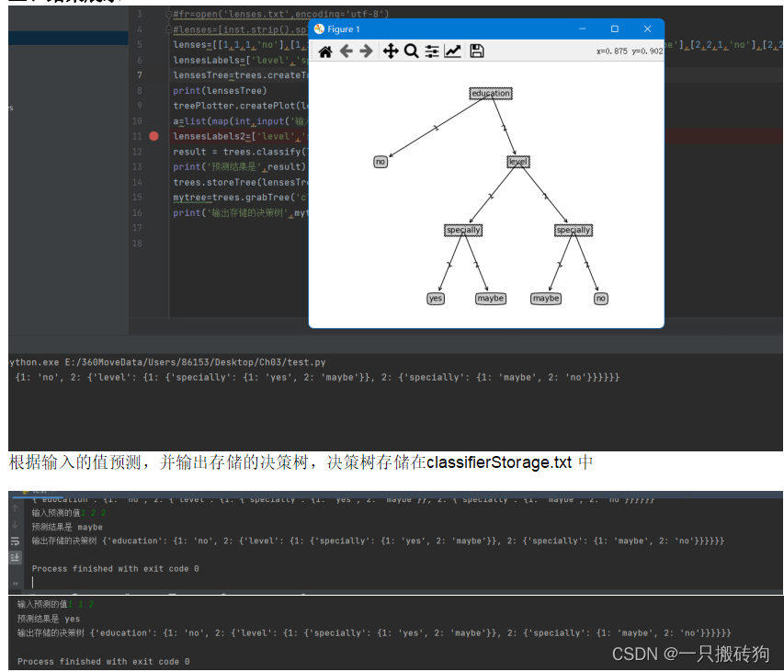
Task: Reset the plot view with Home icon
Action: [325, 51]
